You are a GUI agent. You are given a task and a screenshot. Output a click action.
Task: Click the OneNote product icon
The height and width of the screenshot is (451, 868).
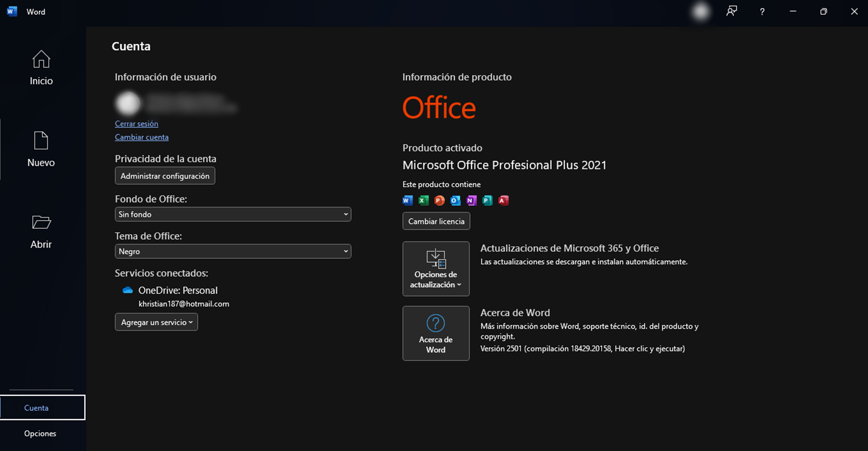pyautogui.click(x=471, y=200)
